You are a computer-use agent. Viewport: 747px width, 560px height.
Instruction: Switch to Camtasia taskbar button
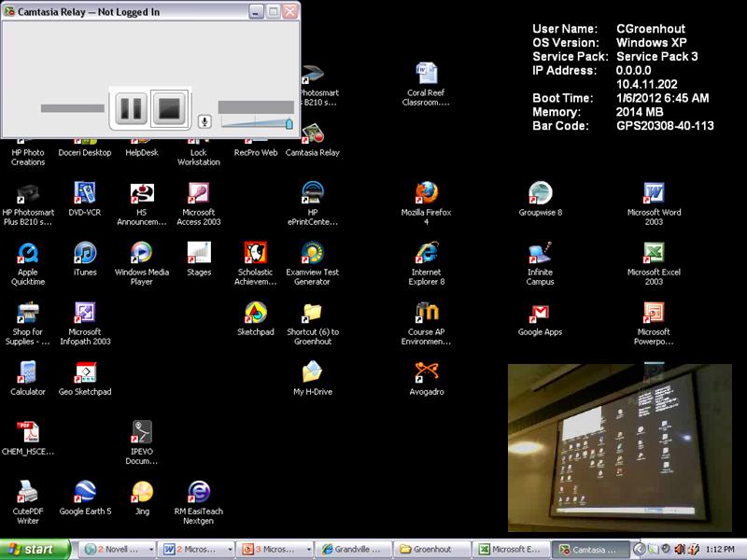(590, 549)
